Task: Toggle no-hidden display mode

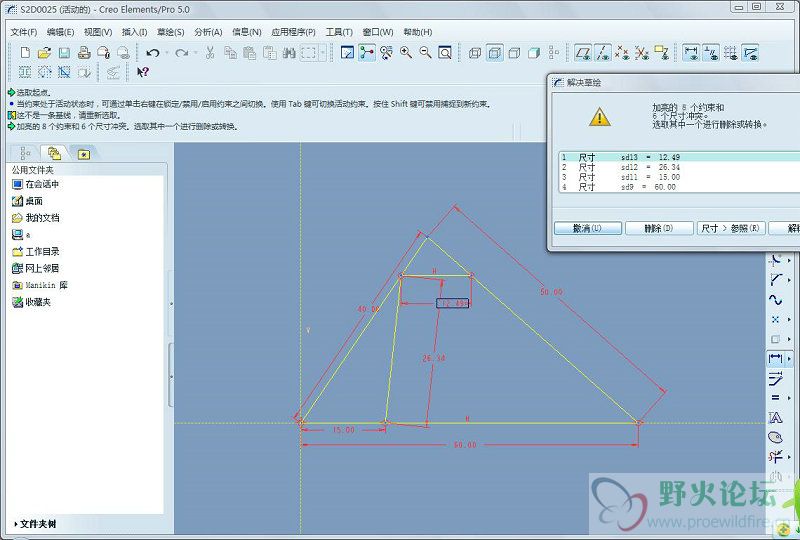Action: (514, 53)
